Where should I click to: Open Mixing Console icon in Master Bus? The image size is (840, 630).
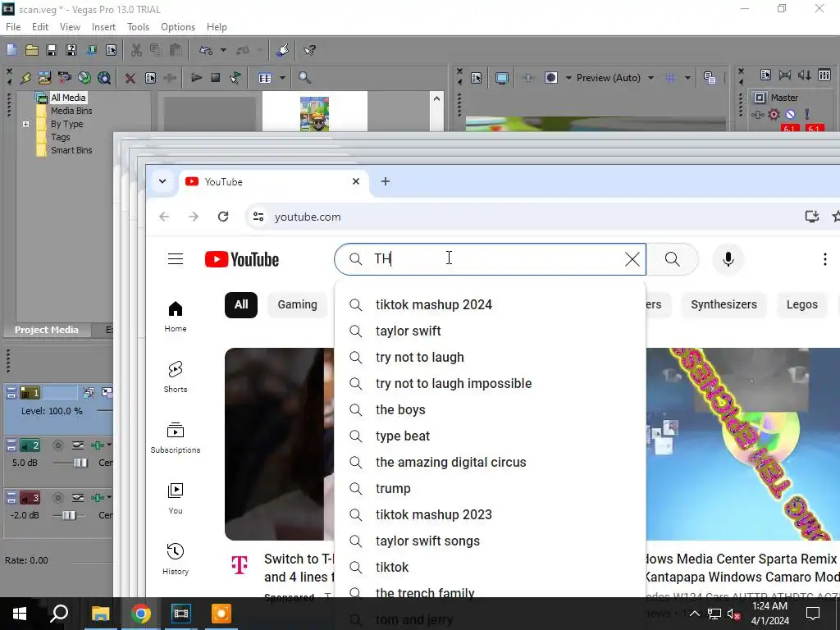point(824,75)
